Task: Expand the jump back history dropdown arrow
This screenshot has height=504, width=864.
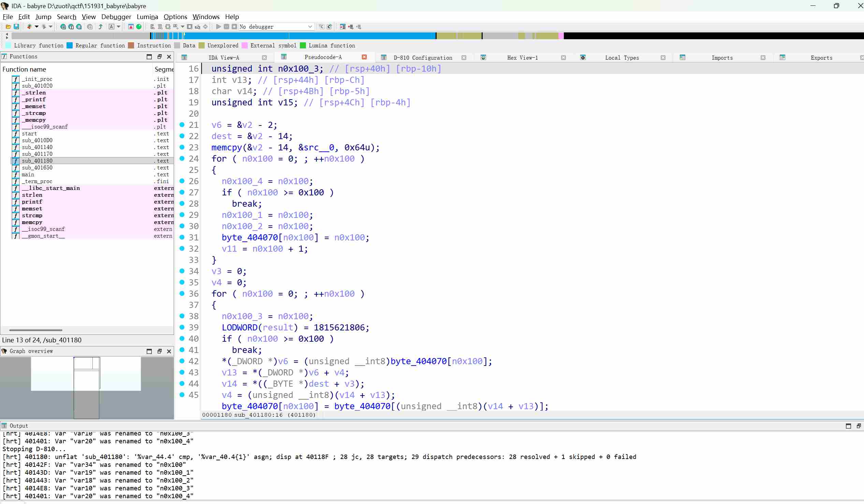Action: tap(37, 27)
